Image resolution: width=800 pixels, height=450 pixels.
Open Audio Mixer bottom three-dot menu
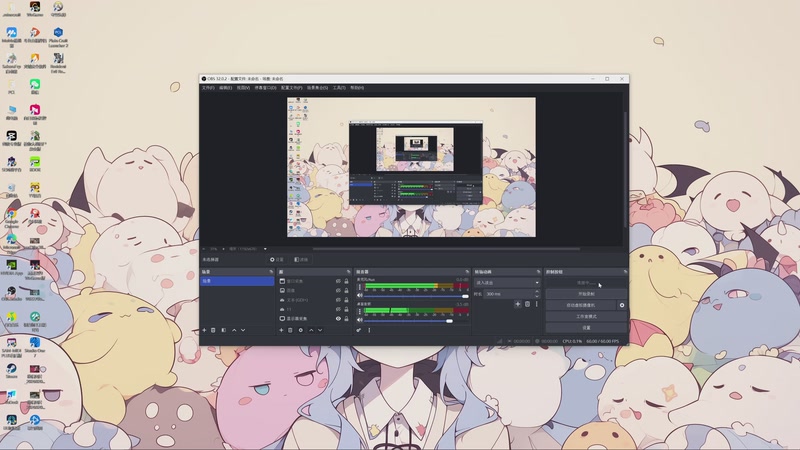coord(369,330)
